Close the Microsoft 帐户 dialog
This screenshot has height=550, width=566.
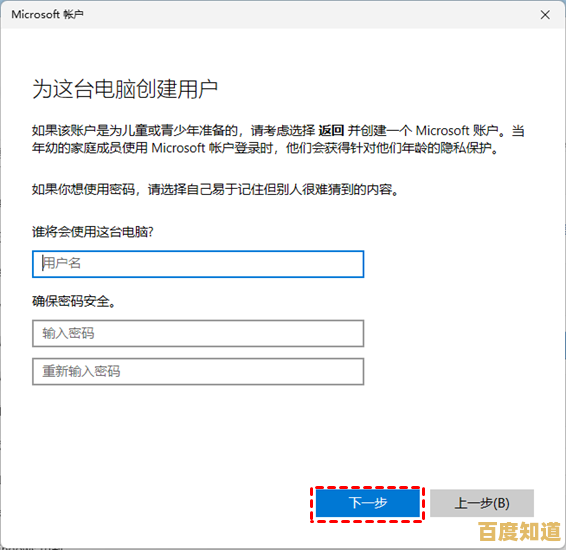click(x=545, y=15)
